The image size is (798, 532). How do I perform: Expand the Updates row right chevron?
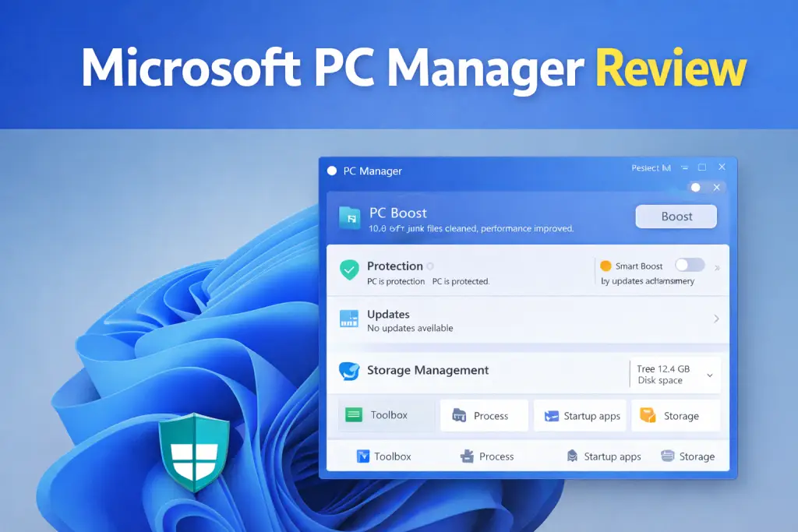point(716,319)
